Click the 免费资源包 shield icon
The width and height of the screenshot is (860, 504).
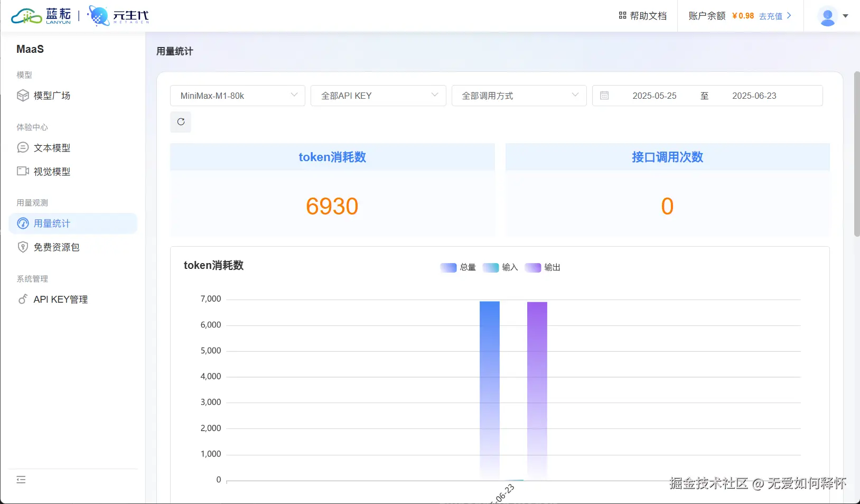(x=23, y=247)
